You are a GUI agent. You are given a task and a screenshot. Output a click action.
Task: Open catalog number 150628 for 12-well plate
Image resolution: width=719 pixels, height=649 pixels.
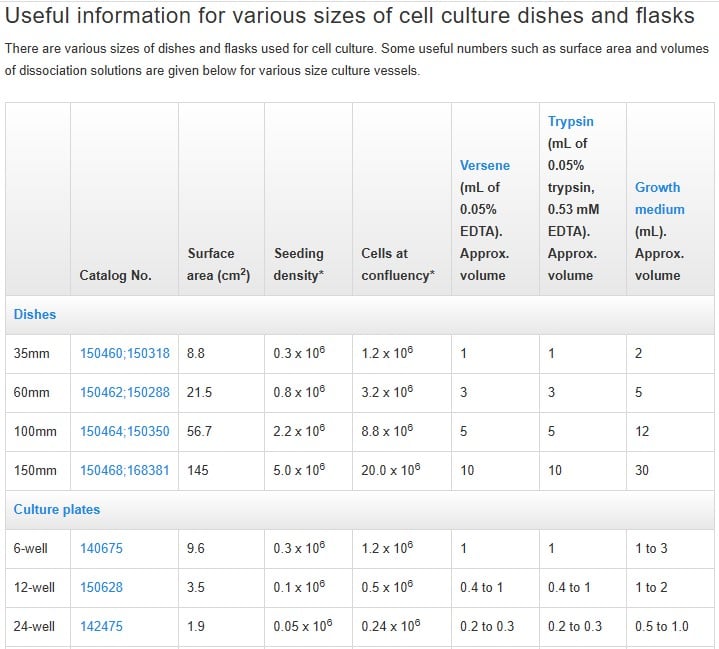(101, 587)
